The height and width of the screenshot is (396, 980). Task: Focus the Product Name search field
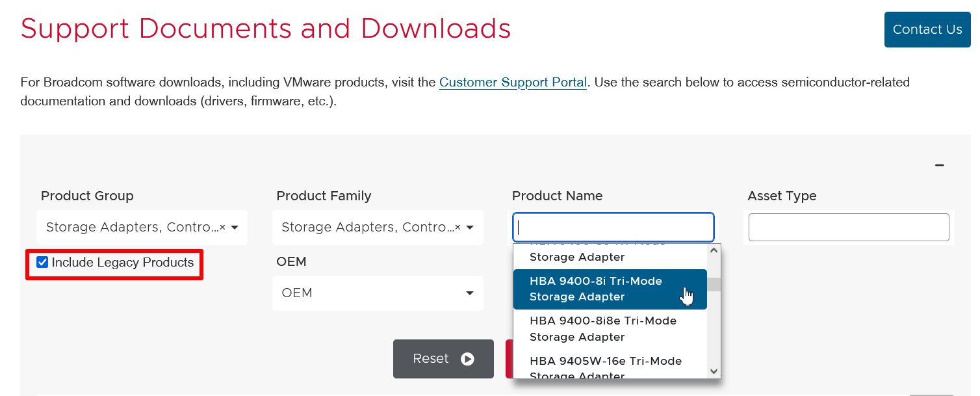pos(613,228)
